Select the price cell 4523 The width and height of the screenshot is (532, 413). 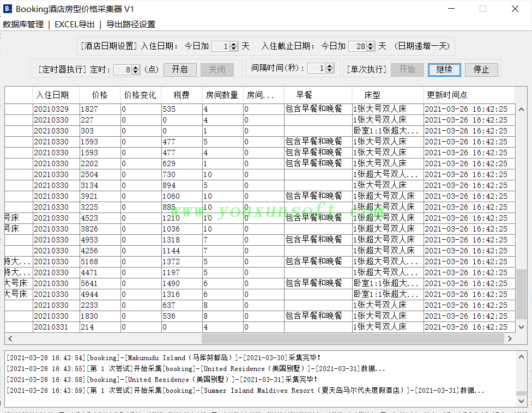point(100,218)
